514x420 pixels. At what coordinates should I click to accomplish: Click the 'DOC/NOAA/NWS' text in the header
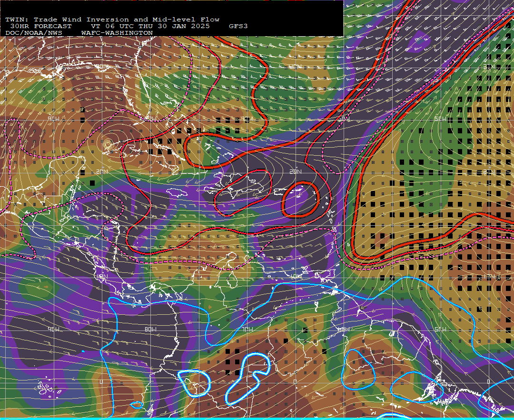[x=34, y=33]
